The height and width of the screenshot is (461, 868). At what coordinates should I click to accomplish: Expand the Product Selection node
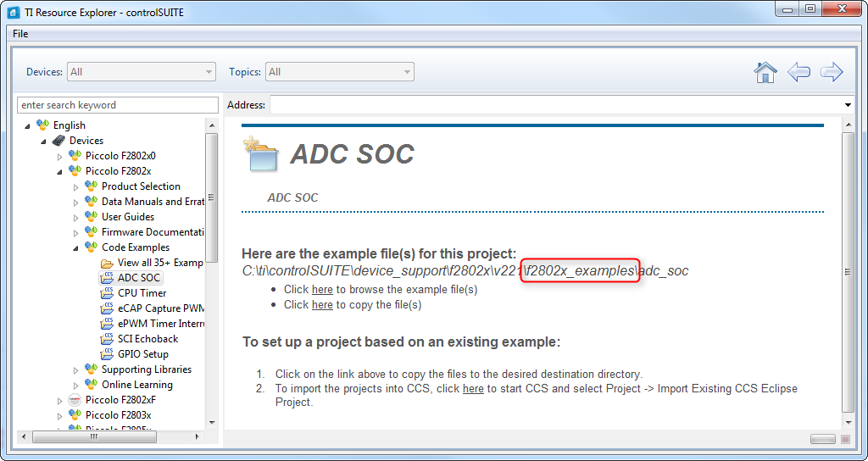pos(75,187)
